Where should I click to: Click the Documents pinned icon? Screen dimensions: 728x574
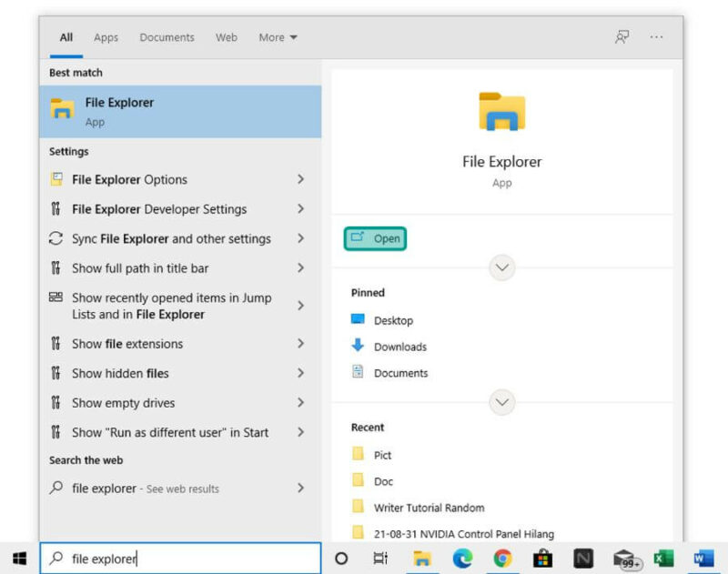click(x=358, y=372)
